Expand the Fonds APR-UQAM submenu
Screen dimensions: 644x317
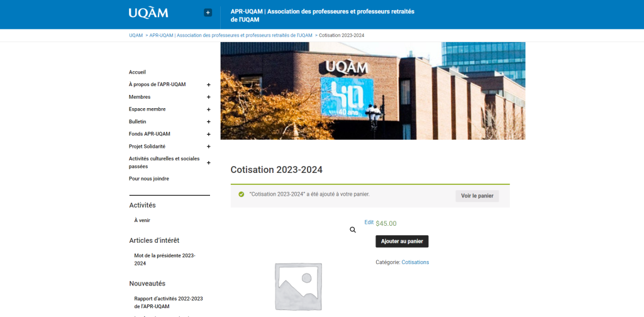point(208,134)
